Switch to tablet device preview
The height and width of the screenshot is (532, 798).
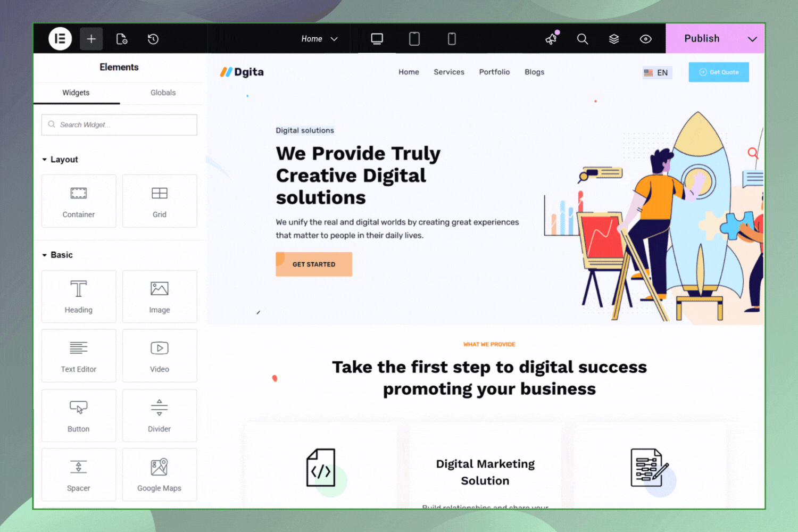[x=414, y=39]
